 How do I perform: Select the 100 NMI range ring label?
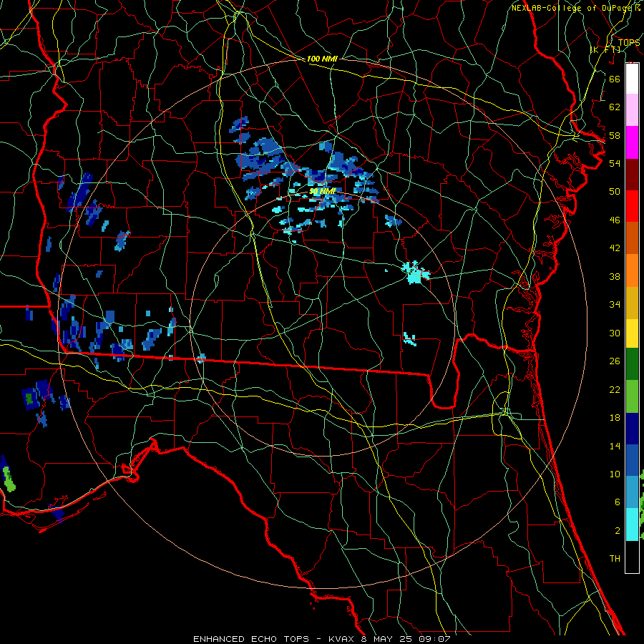(322, 59)
